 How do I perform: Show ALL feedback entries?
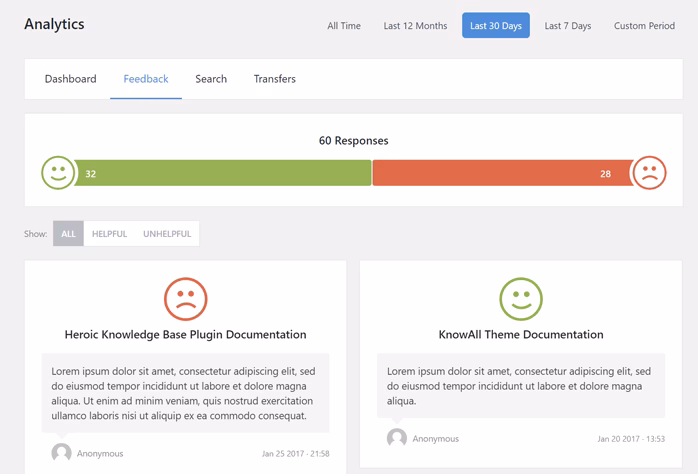[x=68, y=234]
